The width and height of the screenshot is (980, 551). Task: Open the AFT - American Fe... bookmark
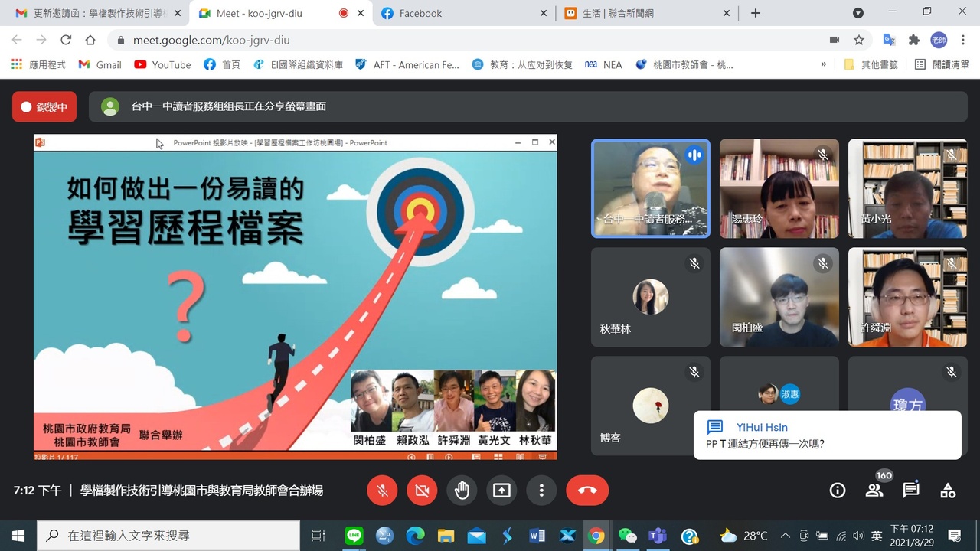(407, 65)
